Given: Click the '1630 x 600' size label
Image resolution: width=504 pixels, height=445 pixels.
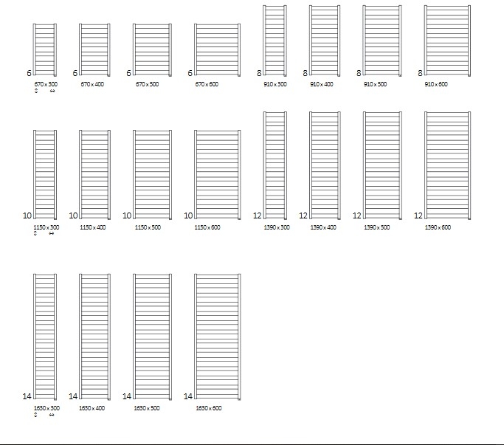Looking at the screenshot, I should tap(209, 408).
